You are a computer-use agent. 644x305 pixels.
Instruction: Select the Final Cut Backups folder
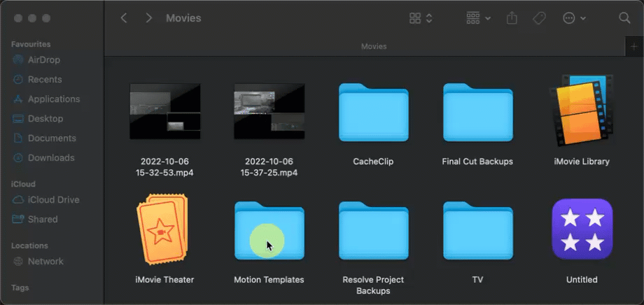pos(477,112)
